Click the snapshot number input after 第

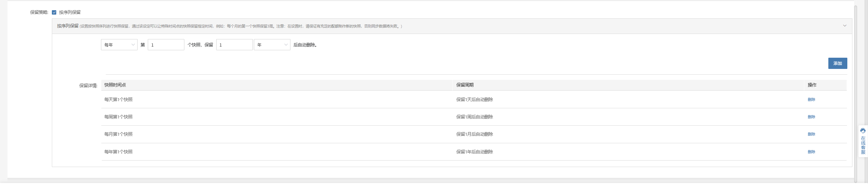click(x=166, y=45)
